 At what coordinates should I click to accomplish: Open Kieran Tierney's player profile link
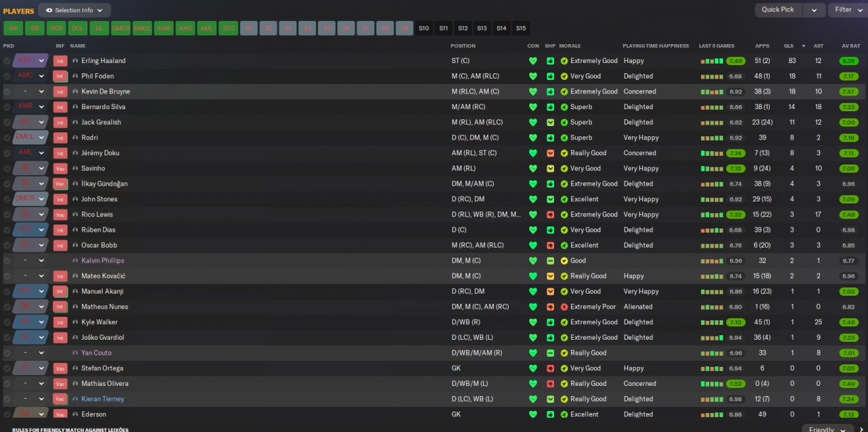(102, 399)
